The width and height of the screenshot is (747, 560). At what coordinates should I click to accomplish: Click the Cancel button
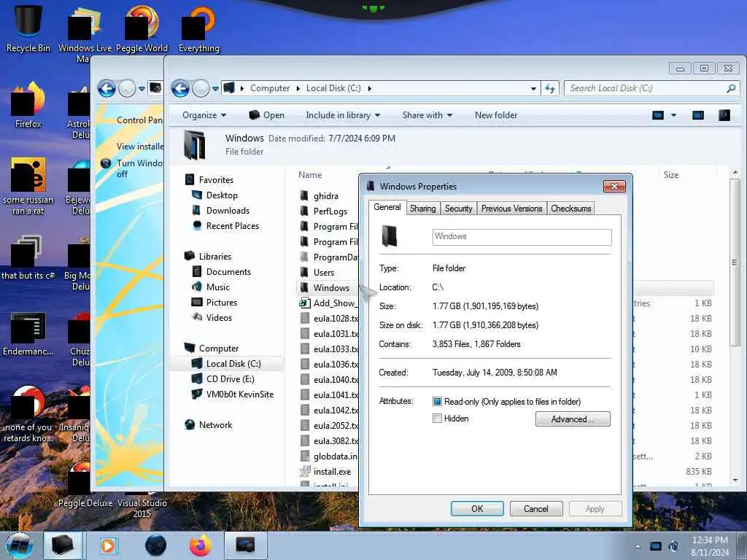(x=536, y=508)
